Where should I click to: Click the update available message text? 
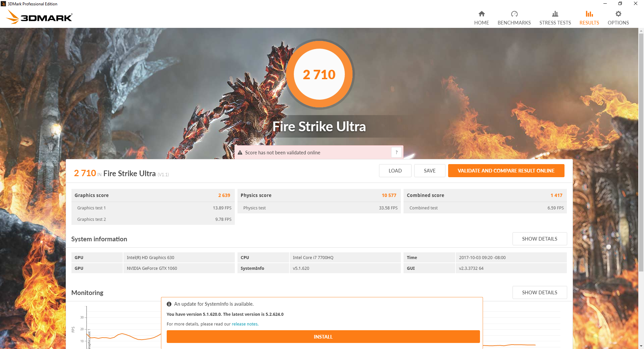pos(214,304)
